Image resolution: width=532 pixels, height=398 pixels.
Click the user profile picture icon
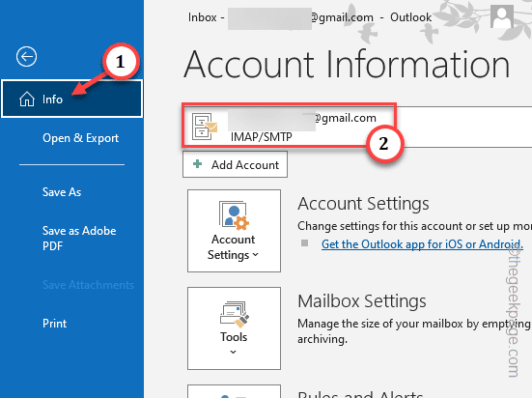pos(502,16)
